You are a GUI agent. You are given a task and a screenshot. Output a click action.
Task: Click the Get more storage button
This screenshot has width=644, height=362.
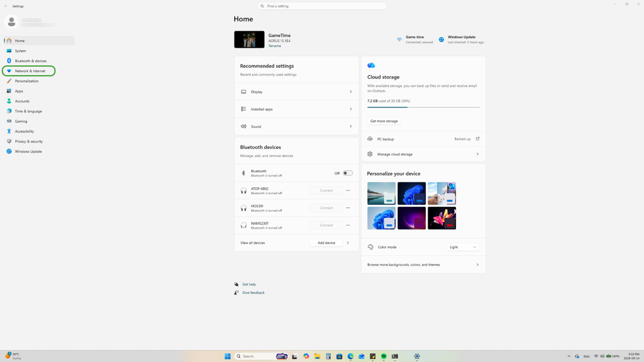[x=384, y=121]
